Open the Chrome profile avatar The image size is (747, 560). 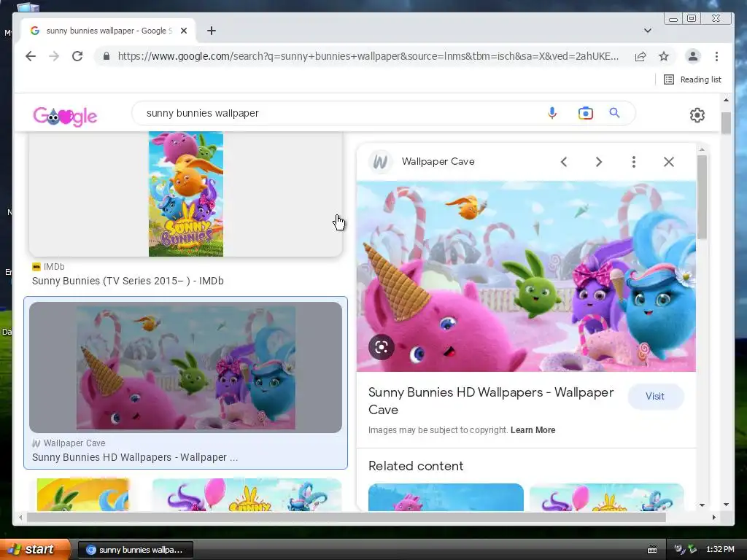(x=693, y=56)
